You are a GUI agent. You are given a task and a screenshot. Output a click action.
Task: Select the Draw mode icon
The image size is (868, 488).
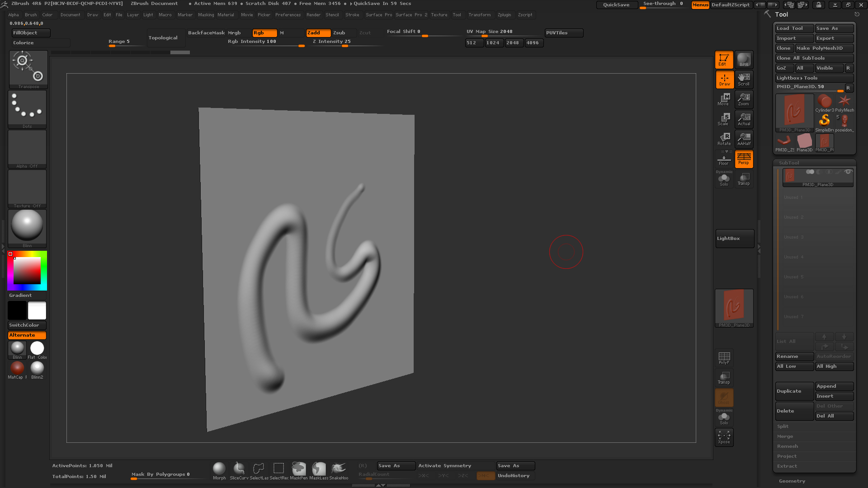[724, 80]
